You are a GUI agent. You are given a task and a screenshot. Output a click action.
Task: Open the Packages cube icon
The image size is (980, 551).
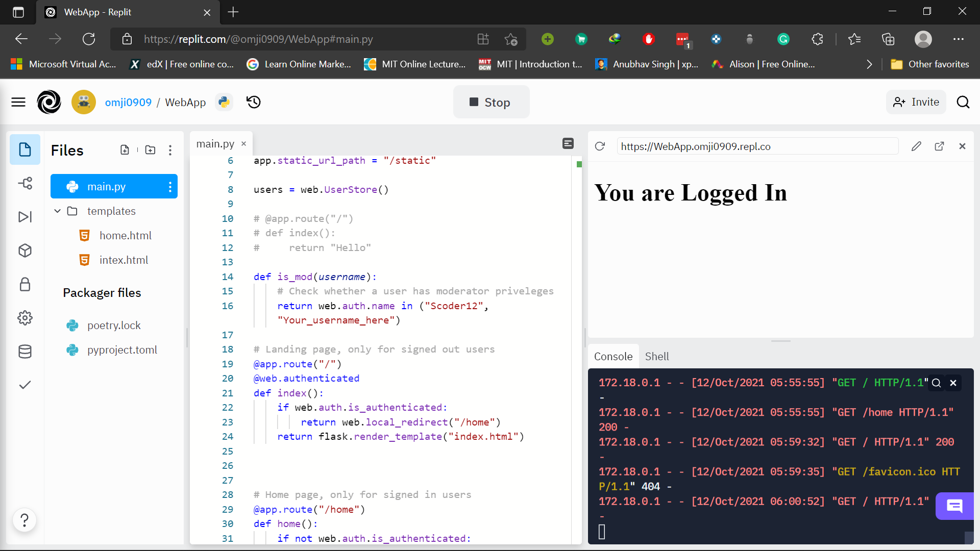click(x=25, y=251)
